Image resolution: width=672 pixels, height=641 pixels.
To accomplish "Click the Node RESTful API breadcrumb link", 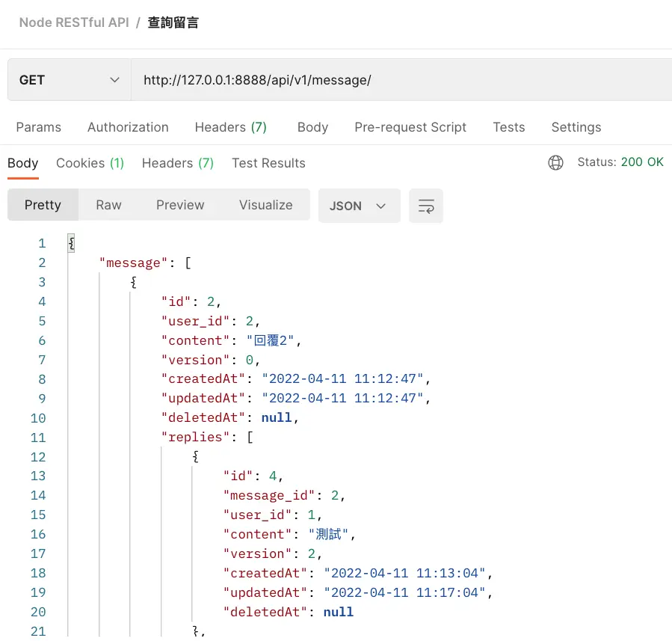I will point(74,22).
